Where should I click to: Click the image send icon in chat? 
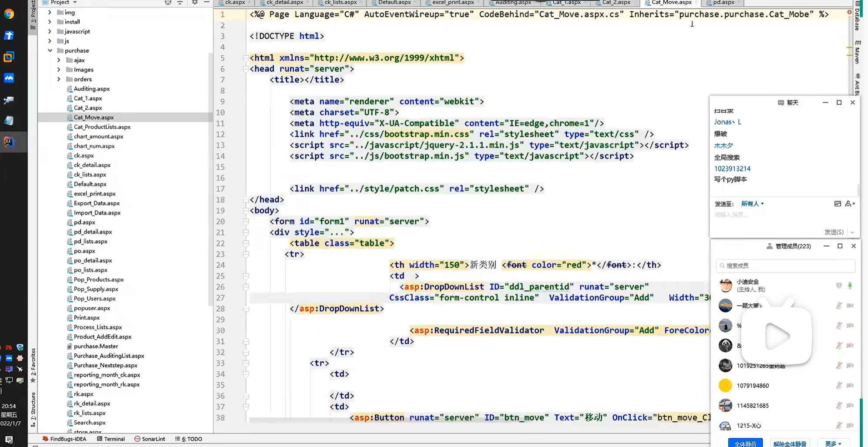(838, 204)
